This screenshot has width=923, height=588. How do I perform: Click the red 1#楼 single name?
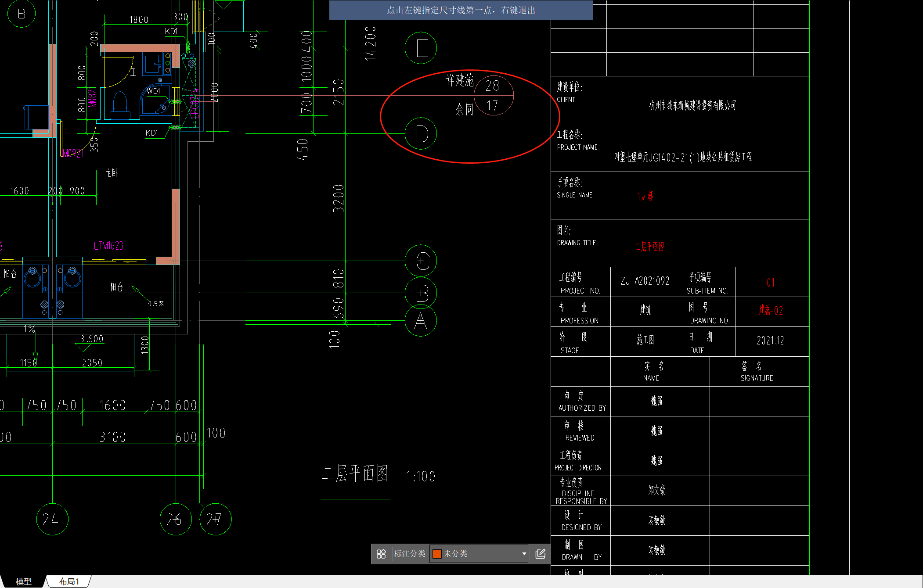645,197
